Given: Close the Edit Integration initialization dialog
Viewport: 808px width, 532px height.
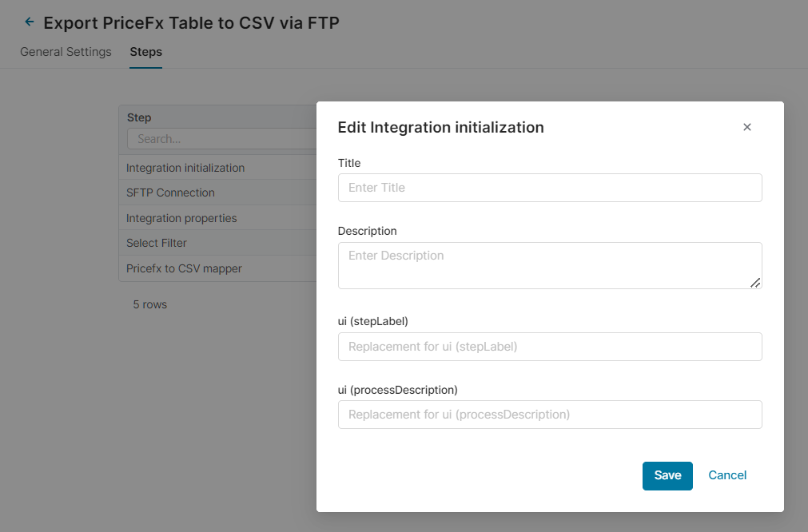Looking at the screenshot, I should 747,127.
